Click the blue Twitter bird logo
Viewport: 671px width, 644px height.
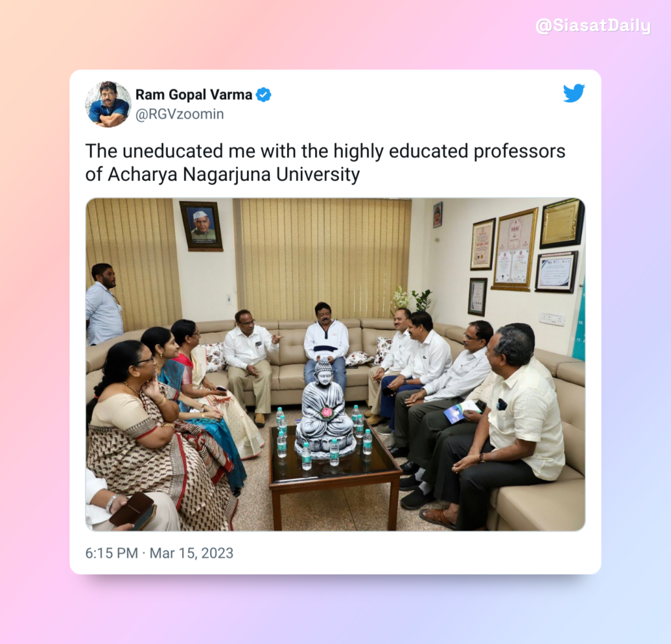pyautogui.click(x=574, y=93)
